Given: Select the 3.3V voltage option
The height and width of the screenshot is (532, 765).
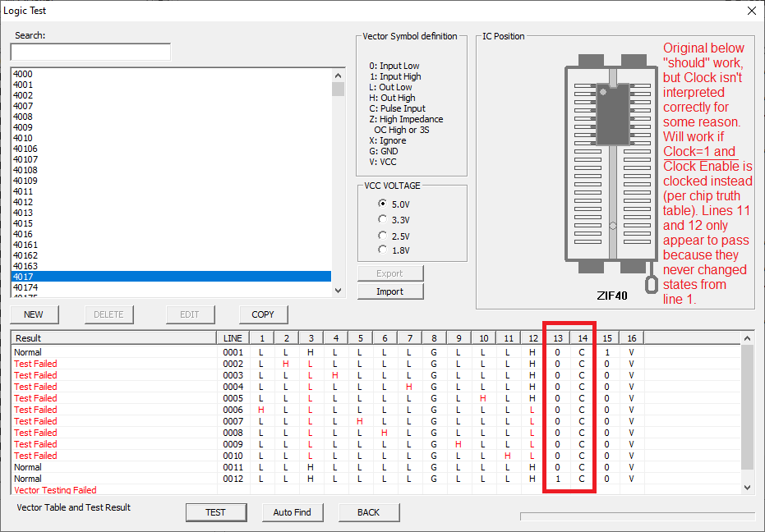Looking at the screenshot, I should point(383,219).
